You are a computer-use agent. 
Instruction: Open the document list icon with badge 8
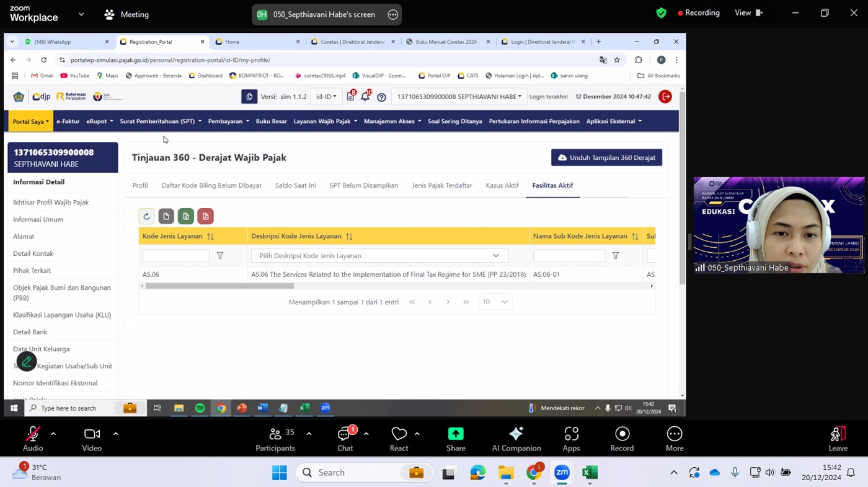(x=350, y=97)
